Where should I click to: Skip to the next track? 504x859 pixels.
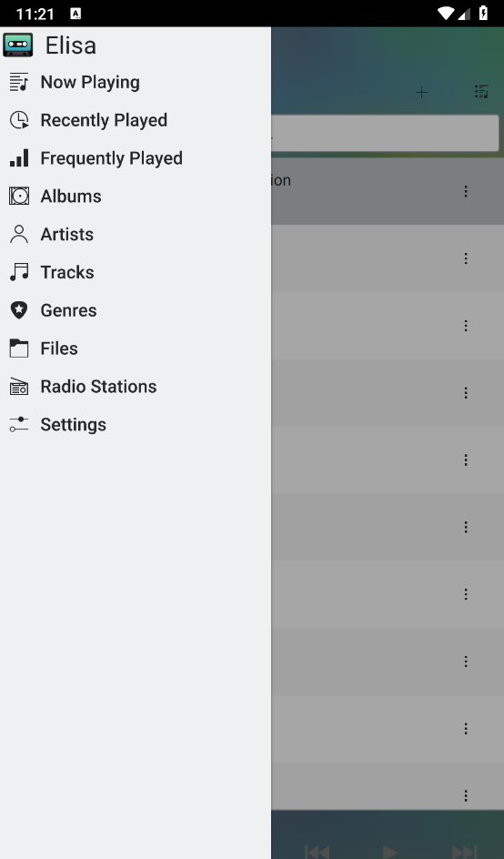tap(464, 852)
